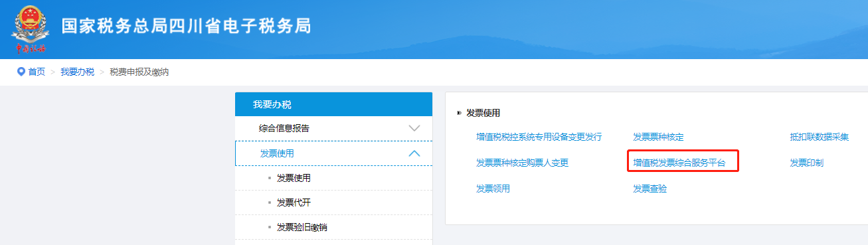Expand 综合信息报告 with its down chevron
The width and height of the screenshot is (868, 245).
tap(414, 128)
